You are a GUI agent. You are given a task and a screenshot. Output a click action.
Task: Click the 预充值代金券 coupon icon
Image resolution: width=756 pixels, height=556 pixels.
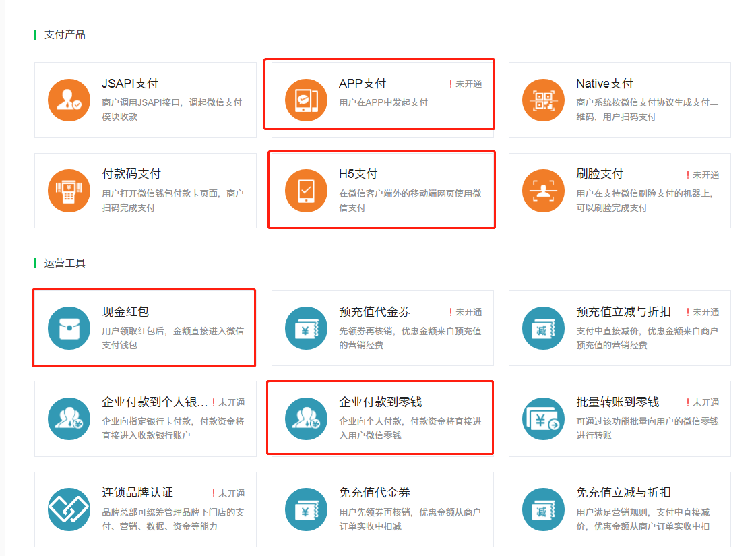[306, 328]
